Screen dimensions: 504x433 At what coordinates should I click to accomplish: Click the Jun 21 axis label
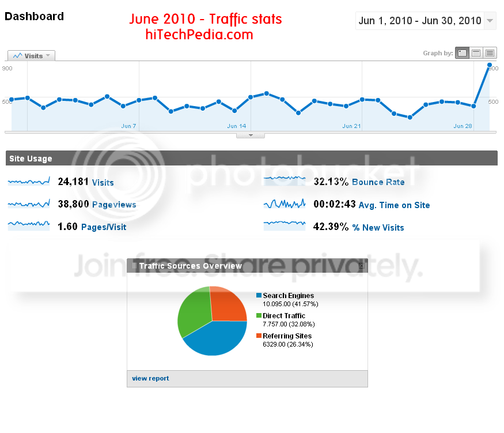click(x=351, y=126)
